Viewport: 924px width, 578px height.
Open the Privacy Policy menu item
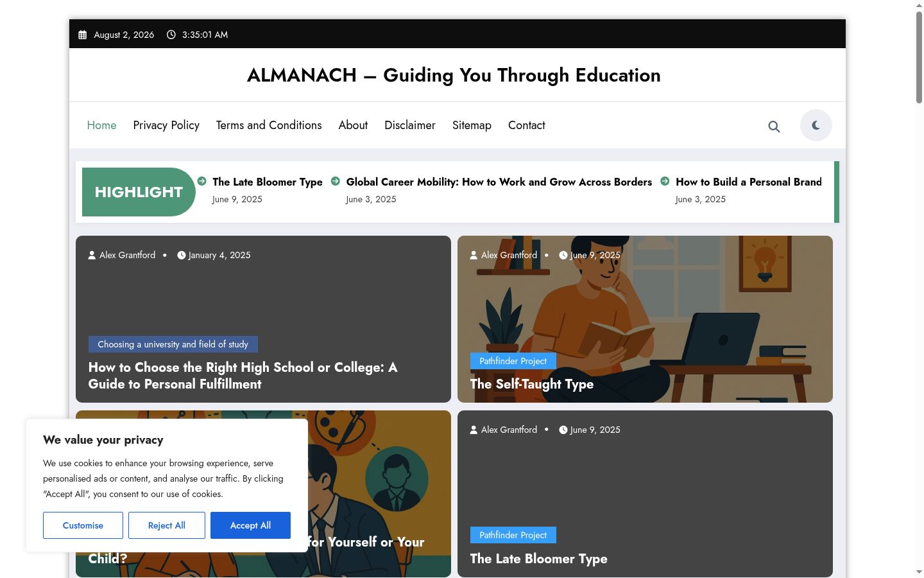pyautogui.click(x=166, y=125)
